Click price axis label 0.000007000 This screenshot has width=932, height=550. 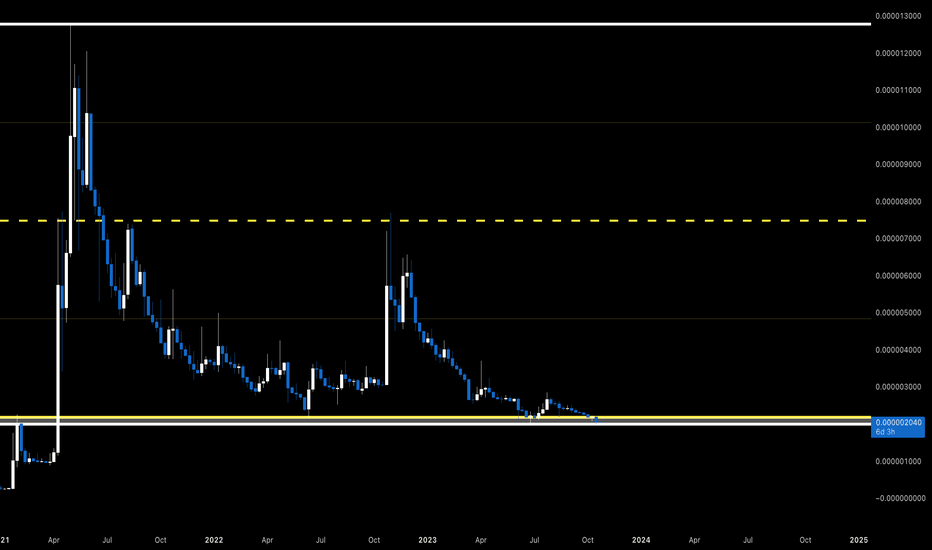(898, 238)
